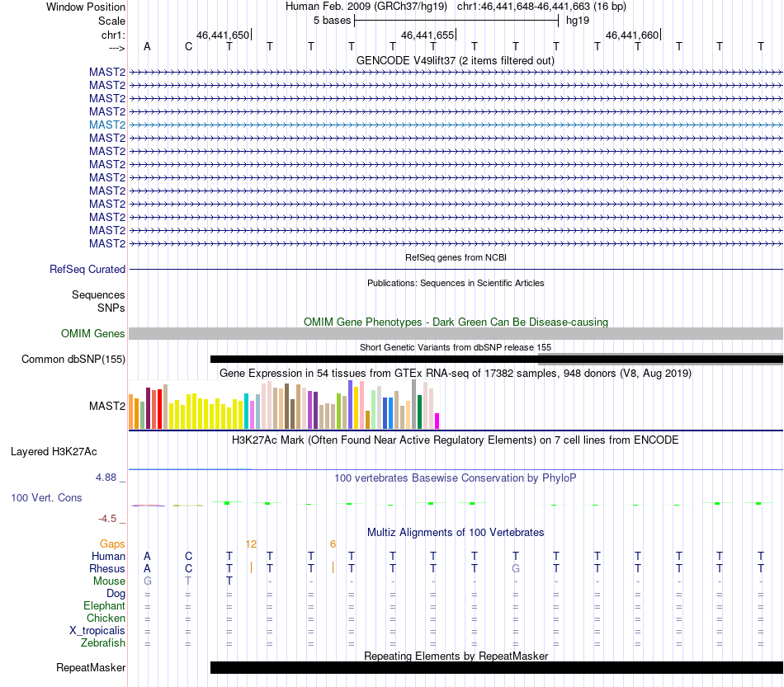The image size is (784, 687).
Task: Click the 5 bases scale bar label
Action: [x=332, y=21]
